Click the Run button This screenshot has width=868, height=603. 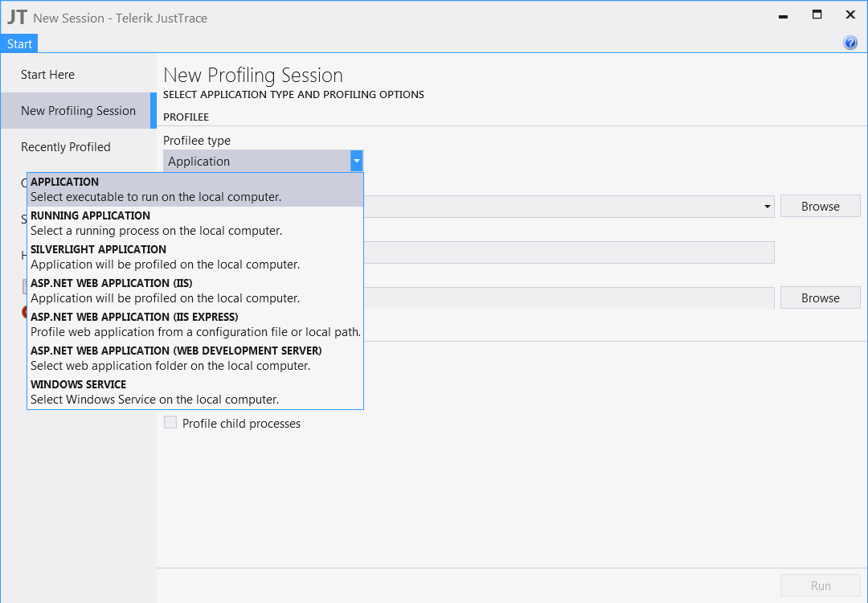821,585
